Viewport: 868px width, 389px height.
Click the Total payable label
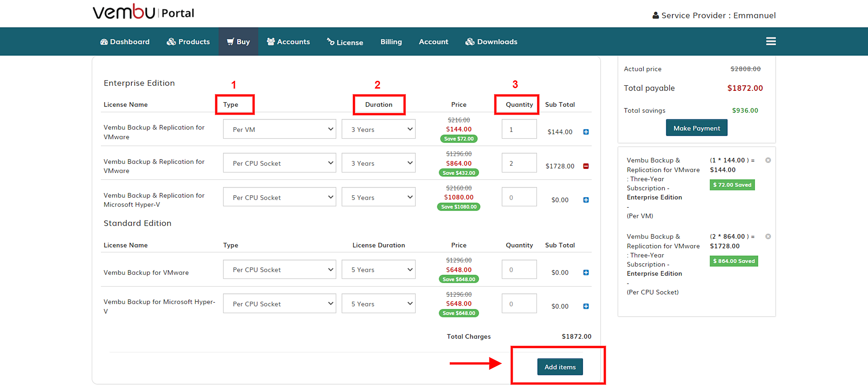(649, 88)
